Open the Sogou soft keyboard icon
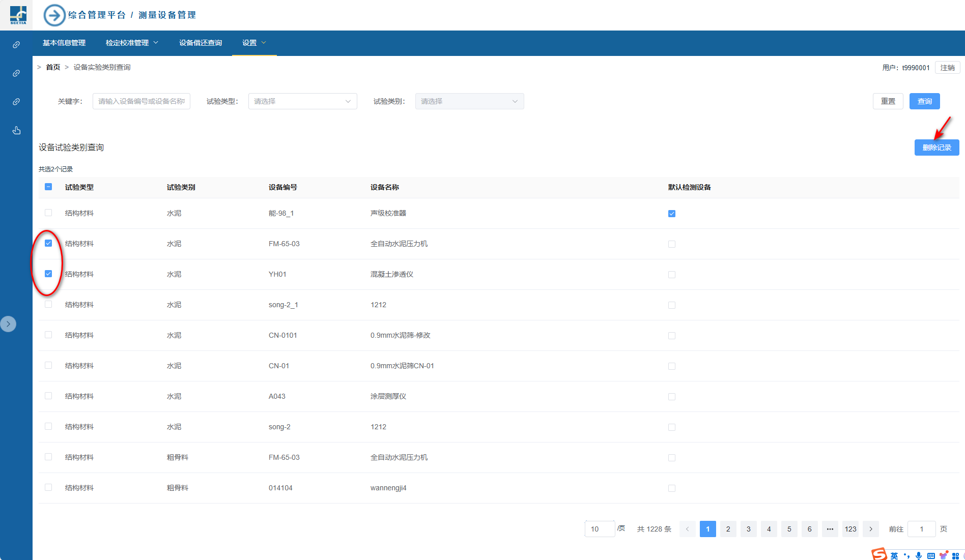The height and width of the screenshot is (560, 965). tap(931, 555)
